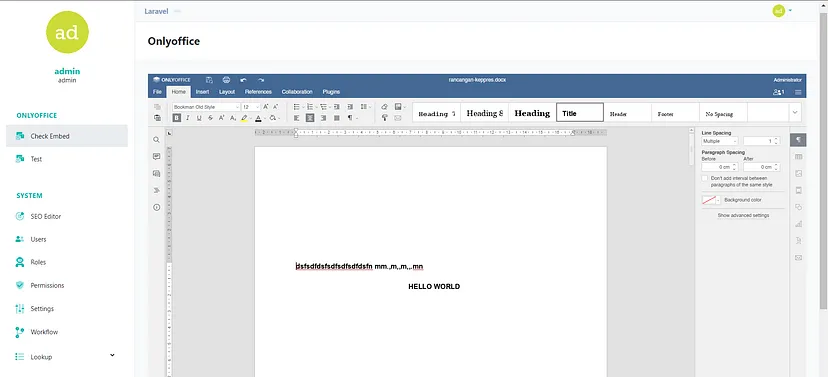Apply yellow highlight color
Screen dimensions: 828x377
point(244,118)
